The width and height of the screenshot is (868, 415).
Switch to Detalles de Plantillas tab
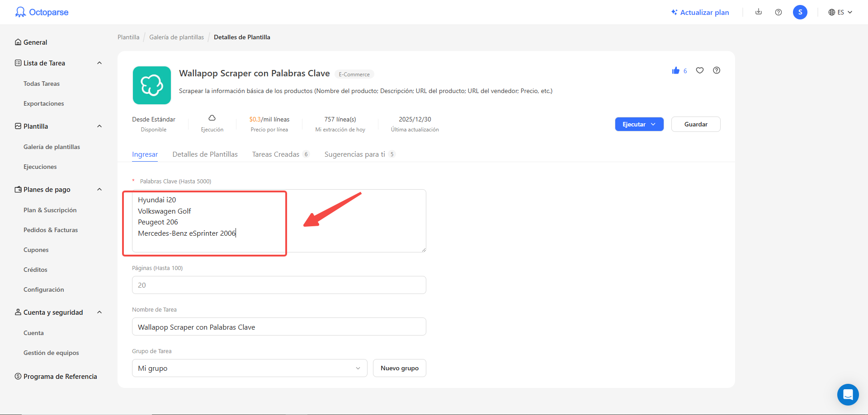[205, 154]
